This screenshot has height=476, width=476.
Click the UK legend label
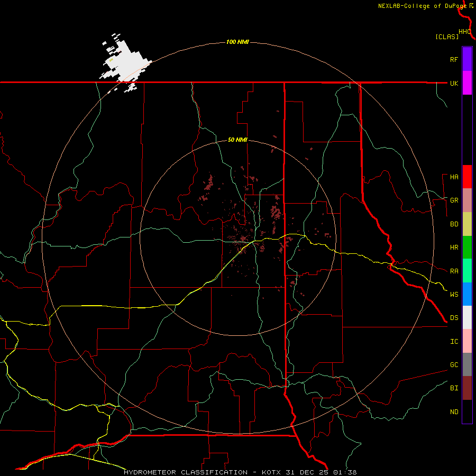454,83
